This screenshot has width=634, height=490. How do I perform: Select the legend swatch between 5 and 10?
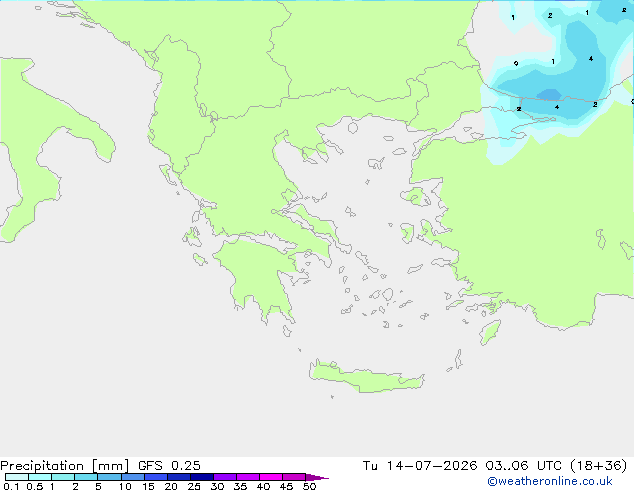click(109, 477)
